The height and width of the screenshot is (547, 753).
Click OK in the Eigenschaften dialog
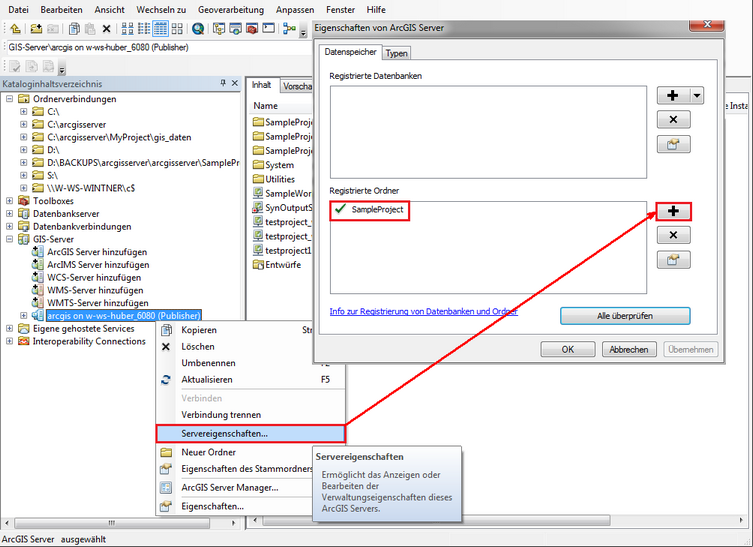(x=568, y=349)
